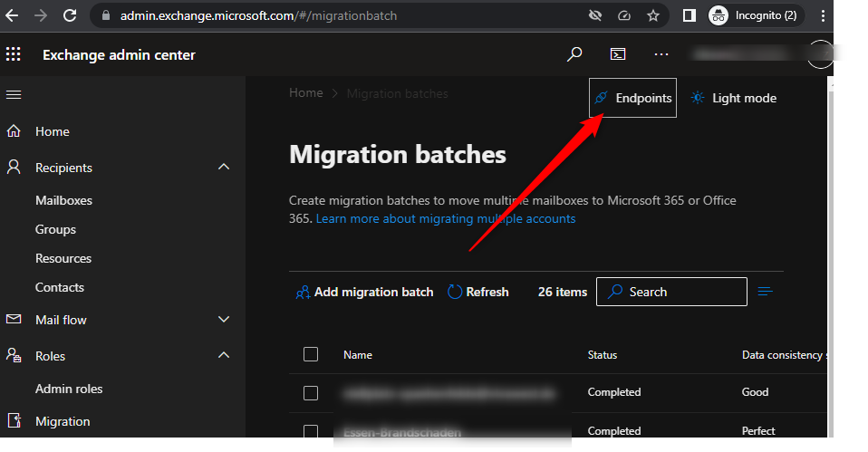The image size is (868, 452).
Task: Open Home in the sidebar
Action: (52, 131)
